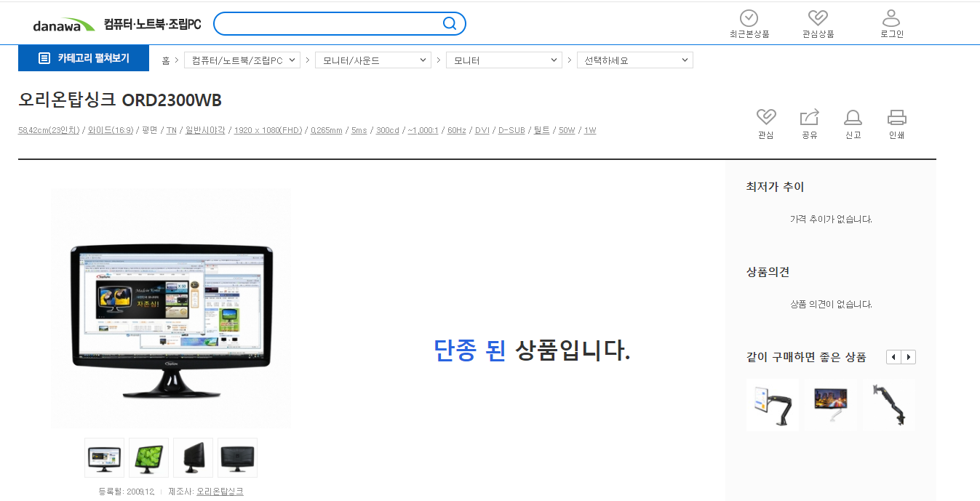Open the 모니터 category dropdown
Screen dimensions: 980x501
[x=504, y=60]
